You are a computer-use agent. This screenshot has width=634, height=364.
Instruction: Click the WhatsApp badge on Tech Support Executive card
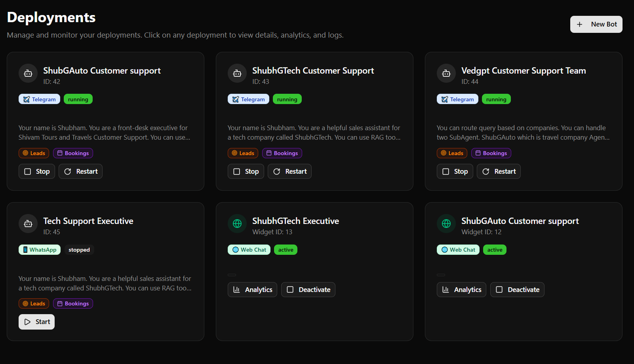pyautogui.click(x=40, y=250)
